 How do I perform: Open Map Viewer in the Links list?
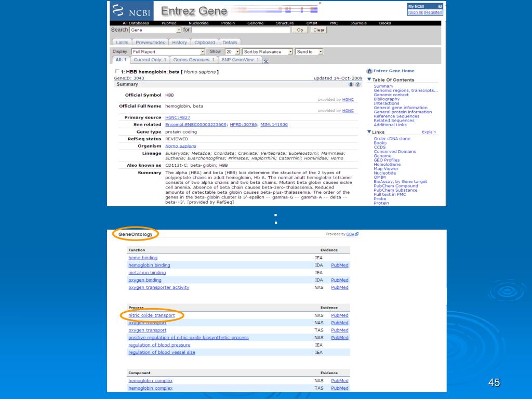tap(386, 169)
